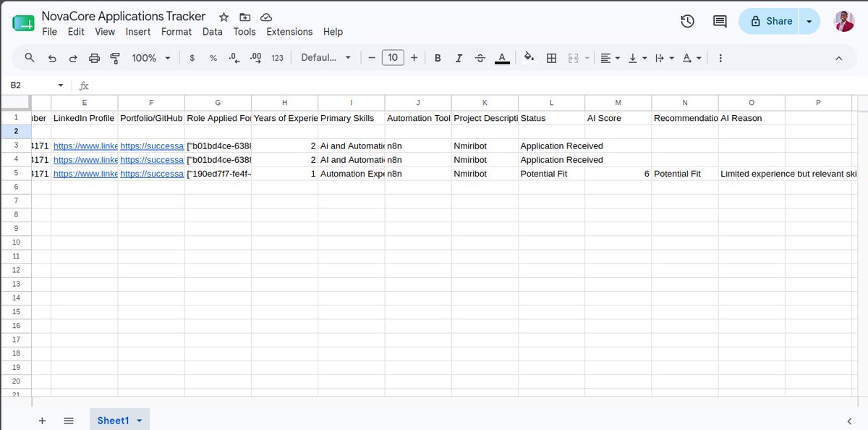Open the text wrapping dropdown

664,58
